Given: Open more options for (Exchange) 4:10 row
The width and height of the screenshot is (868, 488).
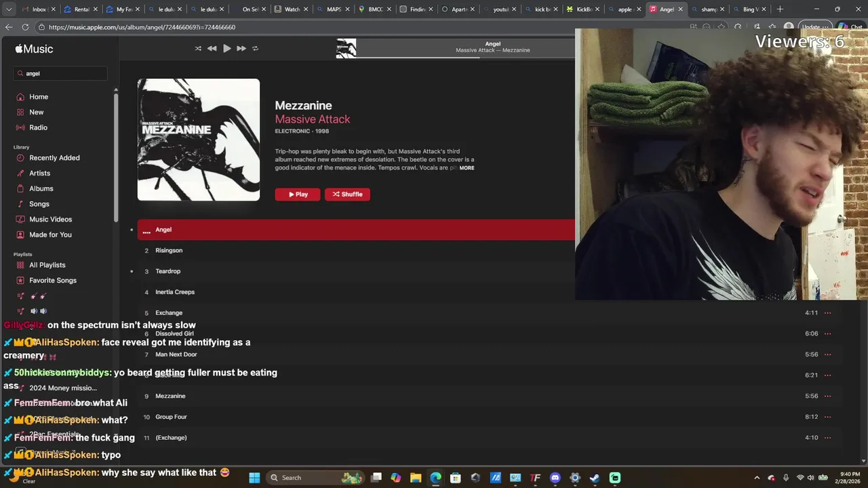Looking at the screenshot, I should 827,438.
